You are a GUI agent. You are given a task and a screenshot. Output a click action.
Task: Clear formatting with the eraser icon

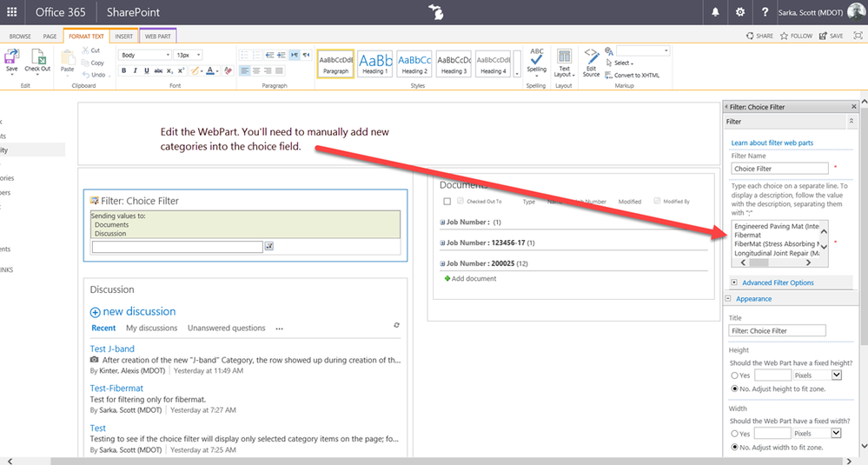click(x=228, y=71)
